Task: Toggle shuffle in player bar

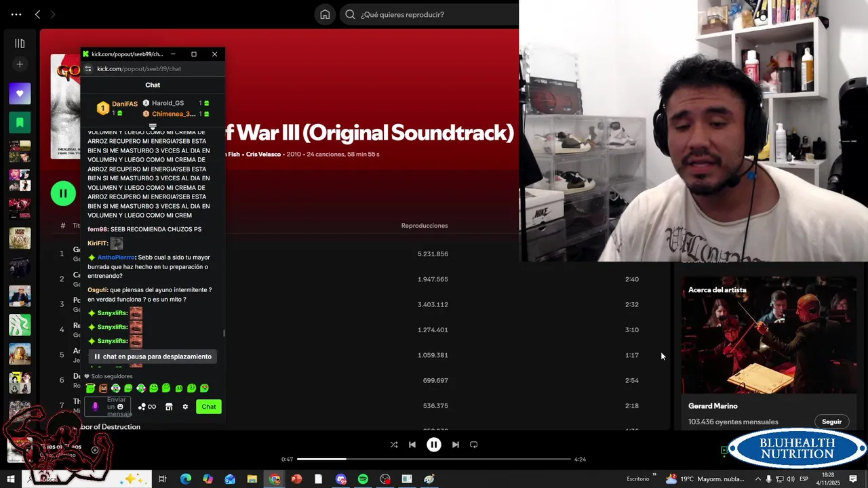Action: [394, 445]
